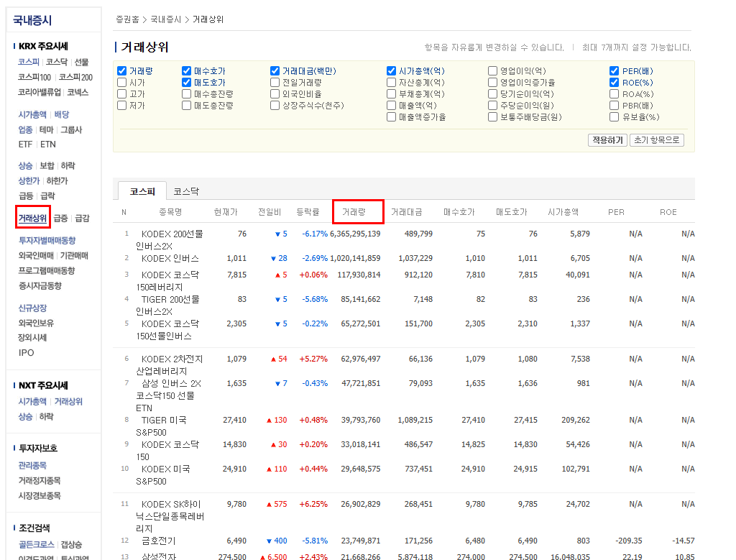This screenshot has width=736, height=560.
Task: Tick the 매수총잔량 checkbox
Action: click(x=187, y=94)
